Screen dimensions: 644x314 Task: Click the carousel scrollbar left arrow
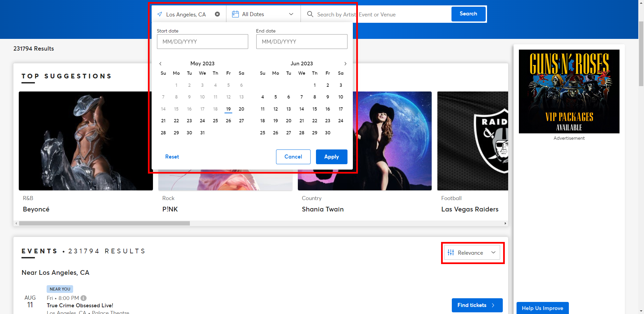pos(16,223)
